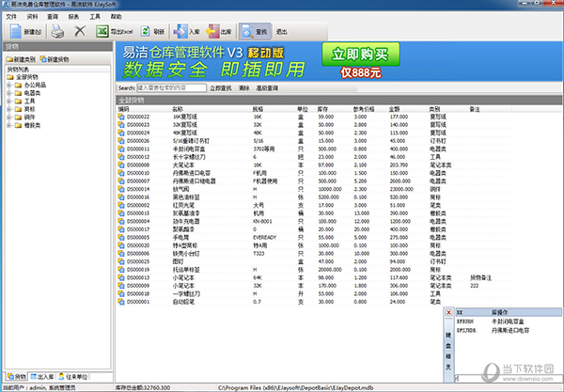This screenshot has height=392, width=564.
Task: Click item icon of row DS000004
Action: (x=121, y=221)
